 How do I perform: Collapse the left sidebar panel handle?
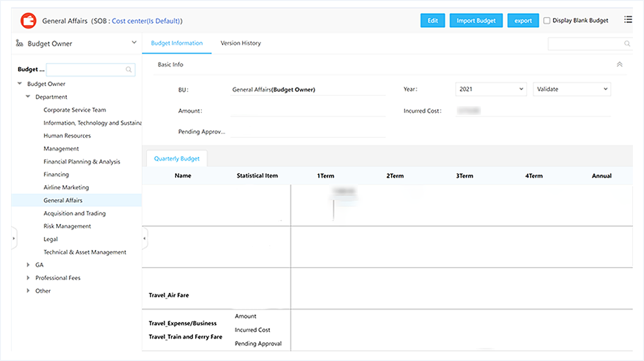pos(14,239)
